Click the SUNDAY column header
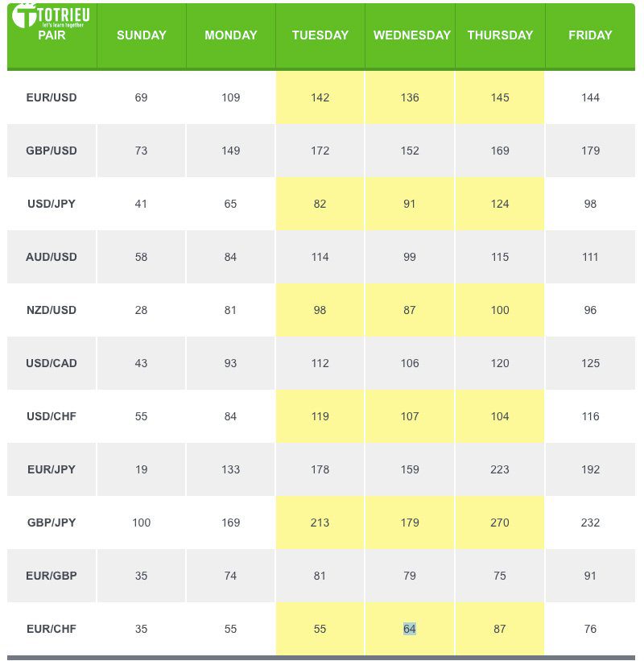Screen dimensions: 644x661 [x=141, y=35]
